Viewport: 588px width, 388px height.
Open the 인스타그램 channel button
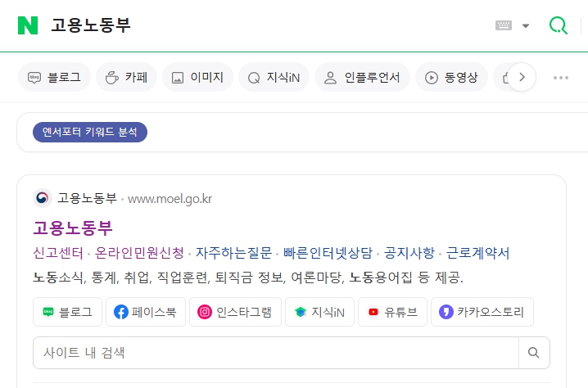pos(235,312)
